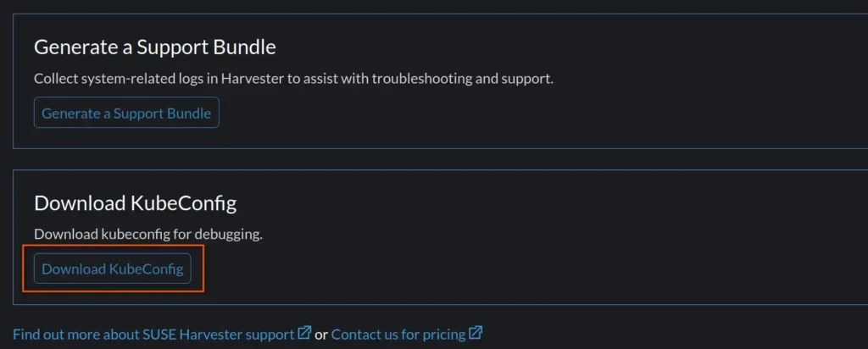Click the Generate a Support Bundle section heading

click(155, 47)
